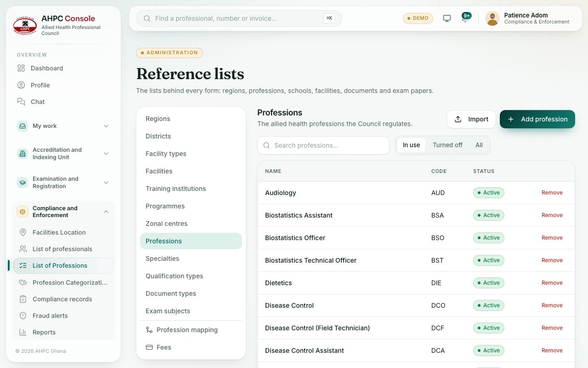Screen dimensions: 588x368
Task: Filter professions by Turned off
Action: tap(447, 145)
